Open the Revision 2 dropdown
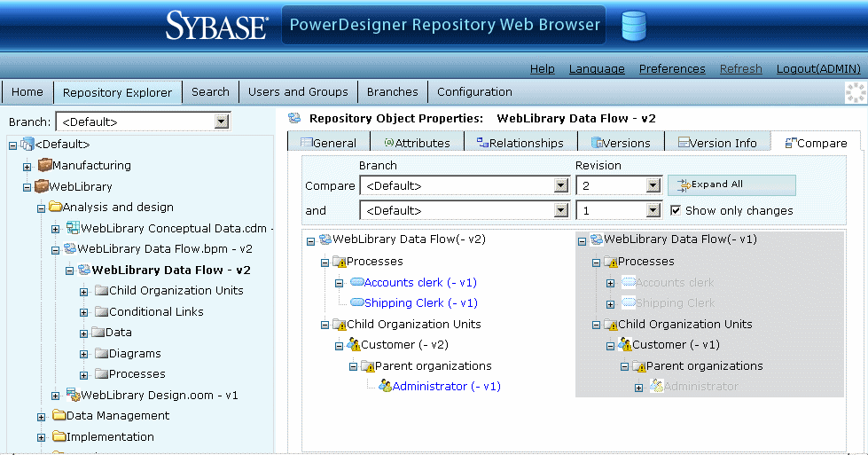The height and width of the screenshot is (455, 868). (x=654, y=185)
